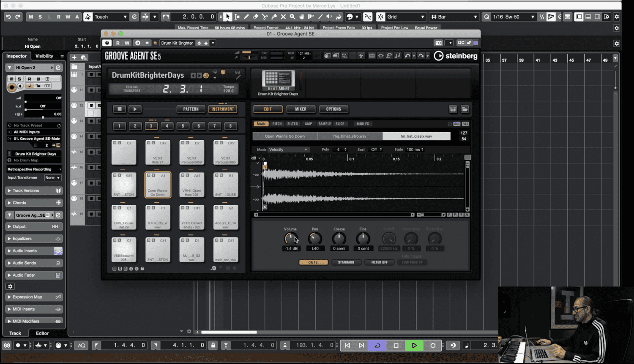Open the MIXER tab in Groove Agent
The height and width of the screenshot is (364, 634).
pyautogui.click(x=301, y=109)
